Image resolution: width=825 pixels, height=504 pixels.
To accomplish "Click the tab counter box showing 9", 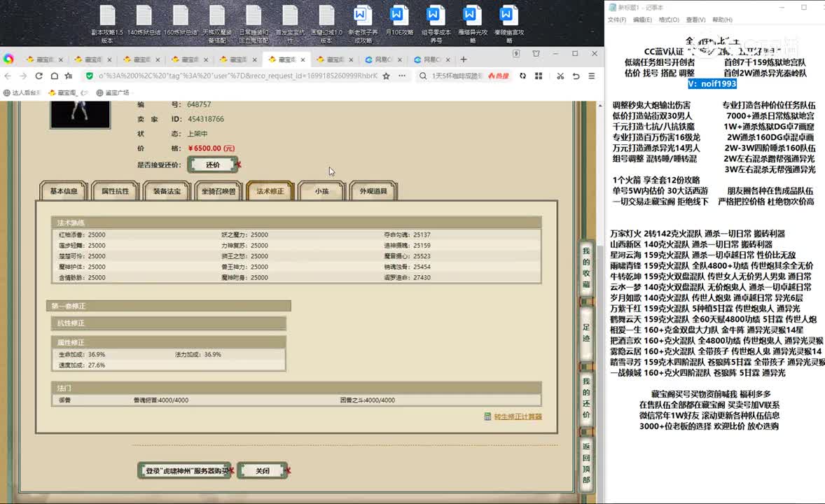I will pyautogui.click(x=516, y=54).
